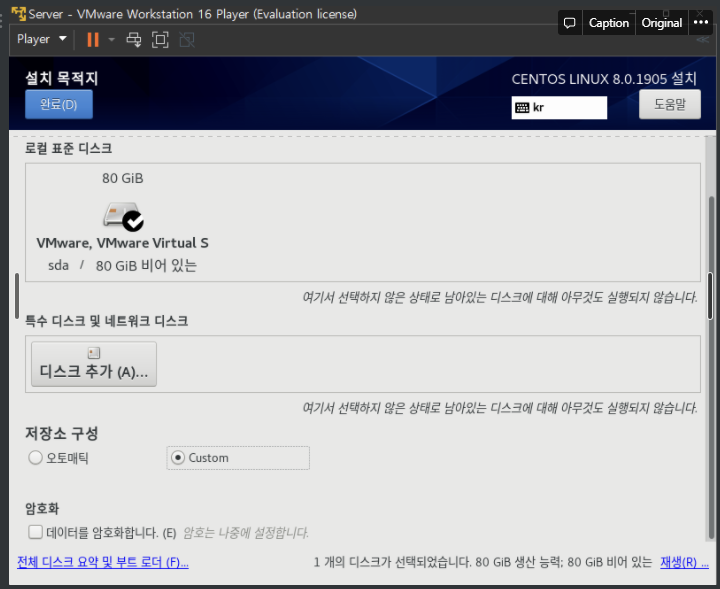Click the Unity mode toolbar icon
The width and height of the screenshot is (720, 589).
186,40
